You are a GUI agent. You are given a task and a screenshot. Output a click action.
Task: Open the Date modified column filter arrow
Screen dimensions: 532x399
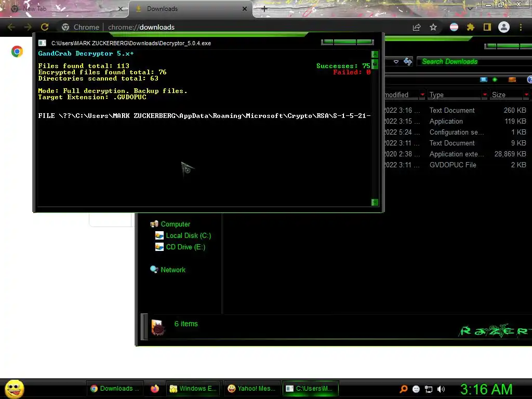pos(422,95)
